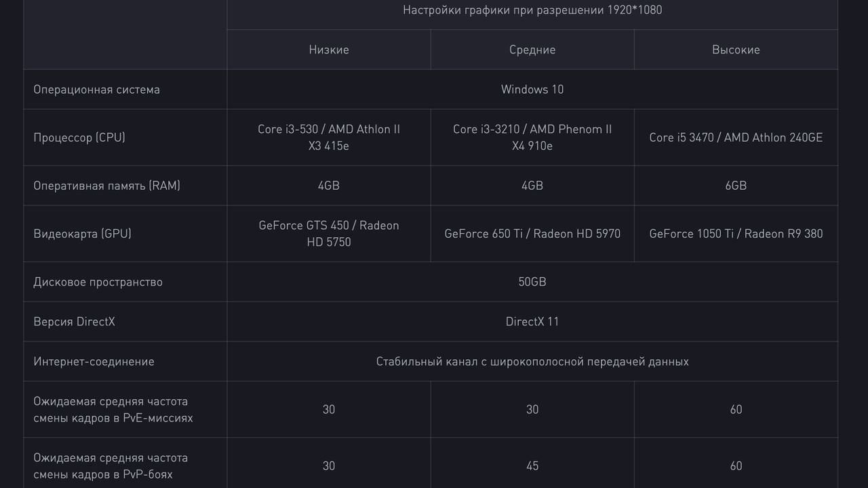Select the 45 FPS value for PvP
The width and height of the screenshot is (868, 488).
coord(532,466)
